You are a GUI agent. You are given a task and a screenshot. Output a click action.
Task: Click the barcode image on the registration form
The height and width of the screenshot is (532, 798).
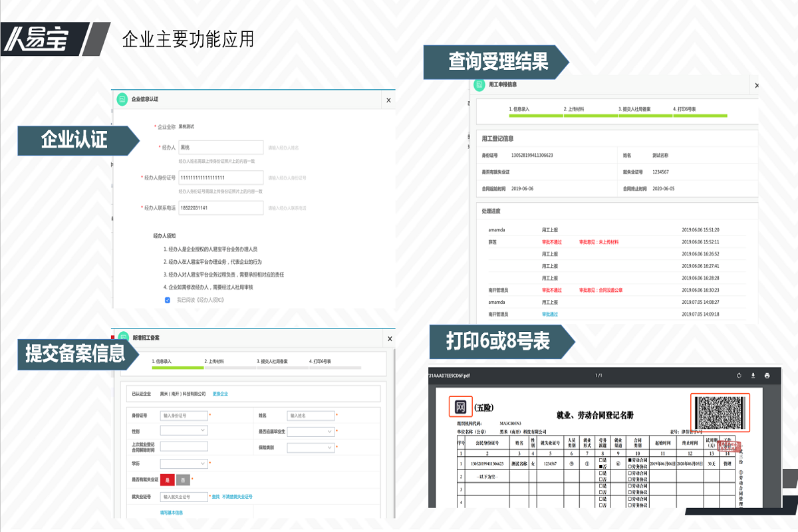click(x=722, y=411)
